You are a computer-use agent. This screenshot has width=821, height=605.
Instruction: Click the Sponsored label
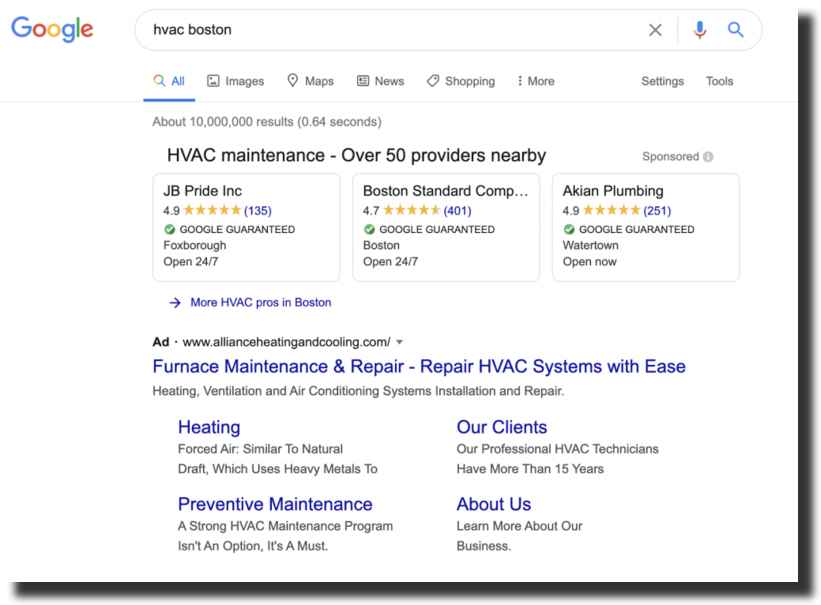[x=670, y=157]
